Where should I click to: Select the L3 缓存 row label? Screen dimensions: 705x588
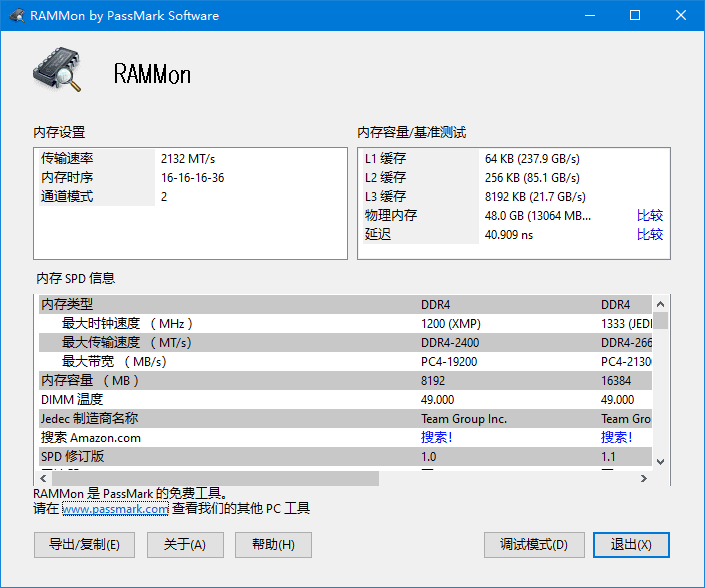coord(385,196)
